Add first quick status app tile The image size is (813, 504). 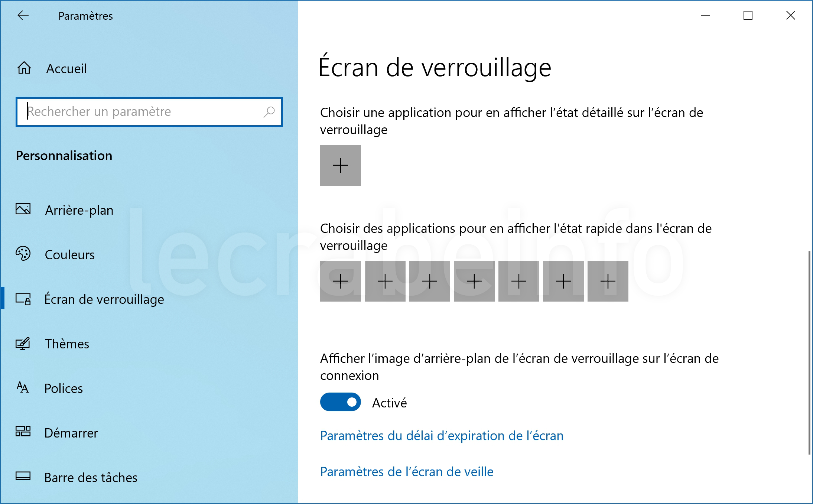point(341,281)
